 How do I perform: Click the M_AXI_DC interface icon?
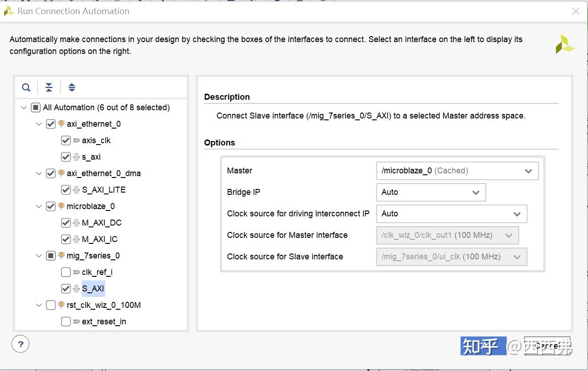coord(76,223)
